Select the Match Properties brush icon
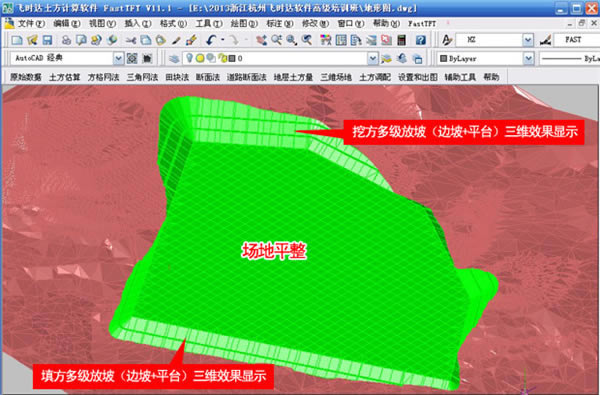The width and height of the screenshot is (600, 395). (x=176, y=40)
